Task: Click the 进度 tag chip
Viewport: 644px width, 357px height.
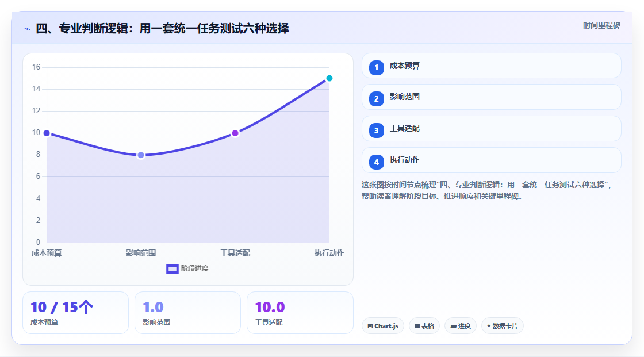Action: (461, 326)
